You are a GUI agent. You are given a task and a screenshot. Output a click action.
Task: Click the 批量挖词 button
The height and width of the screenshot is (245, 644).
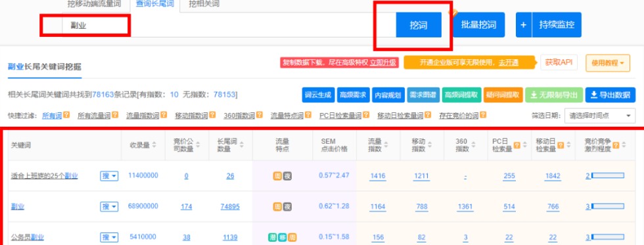click(478, 24)
